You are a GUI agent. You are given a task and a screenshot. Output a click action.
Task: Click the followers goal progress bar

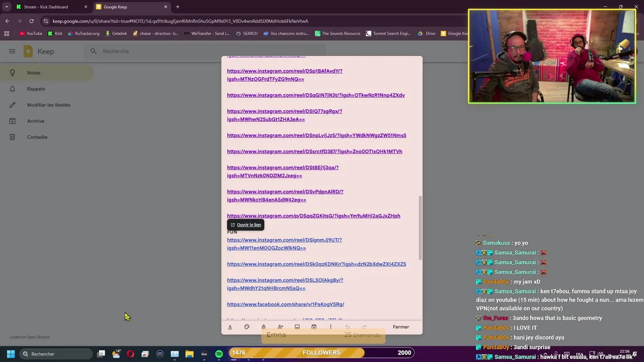pyautogui.click(x=322, y=352)
